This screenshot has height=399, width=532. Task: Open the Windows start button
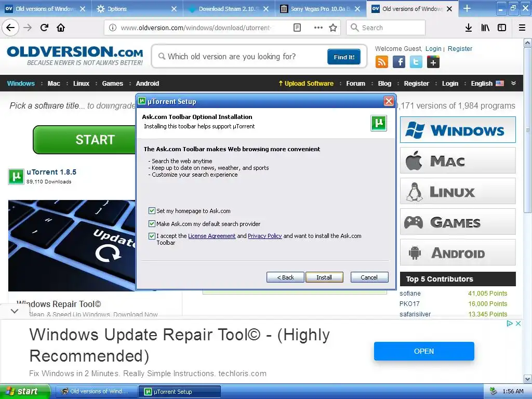coord(24,391)
